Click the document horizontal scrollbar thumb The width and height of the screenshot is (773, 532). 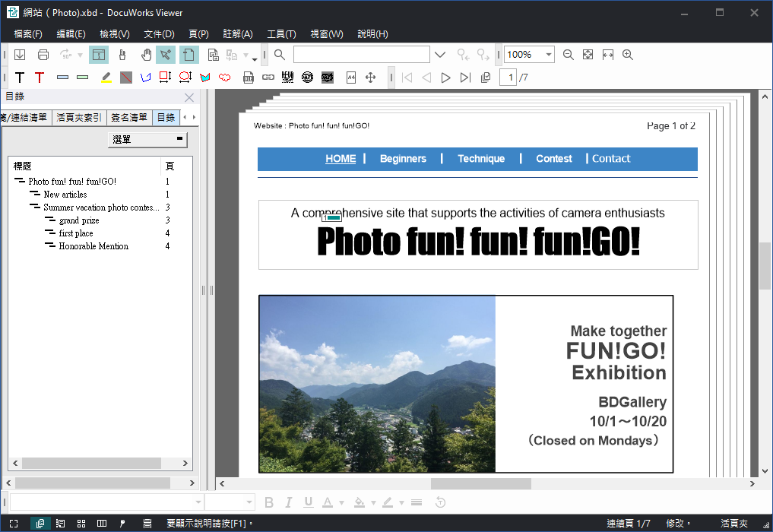point(480,484)
